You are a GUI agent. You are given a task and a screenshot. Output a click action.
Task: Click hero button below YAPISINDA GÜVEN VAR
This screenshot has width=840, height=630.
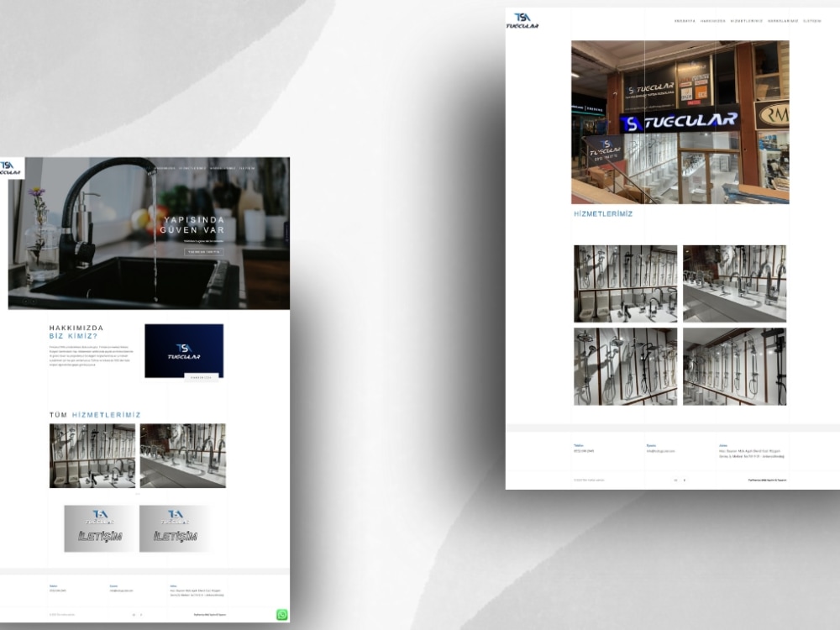pos(204,252)
